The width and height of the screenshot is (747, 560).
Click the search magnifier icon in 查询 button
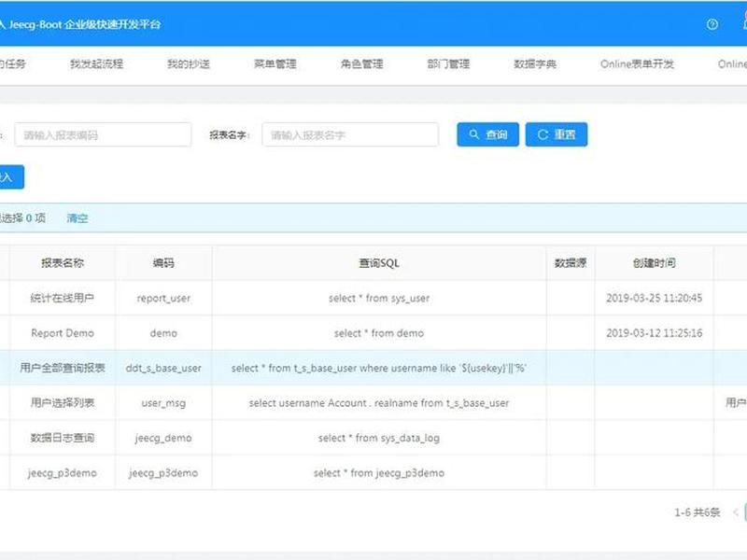coord(473,134)
